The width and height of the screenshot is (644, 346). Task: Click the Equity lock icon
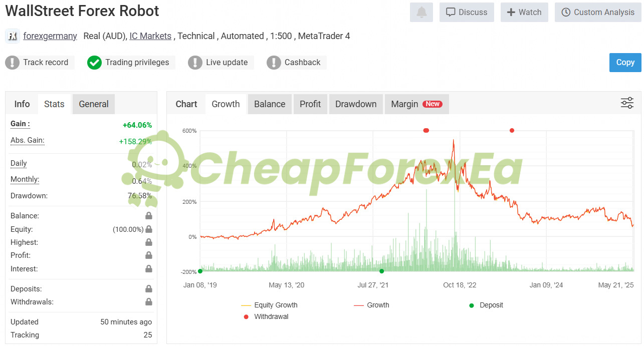click(149, 229)
